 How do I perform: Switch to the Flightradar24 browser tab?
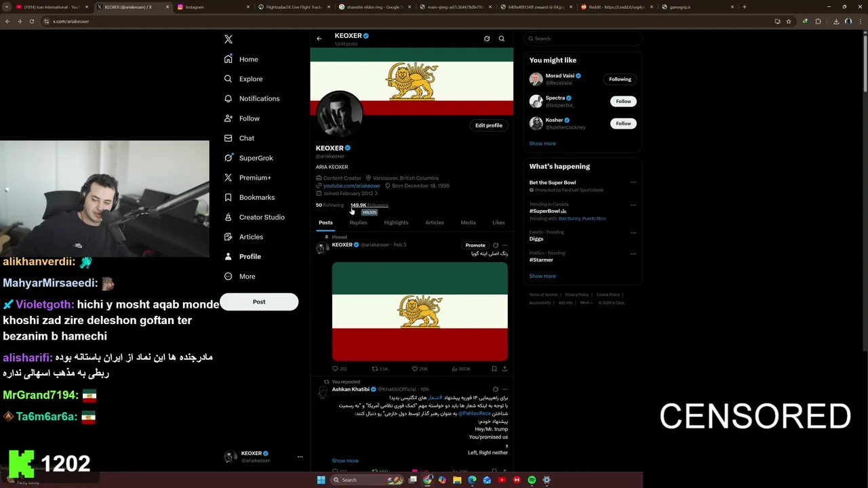(294, 7)
